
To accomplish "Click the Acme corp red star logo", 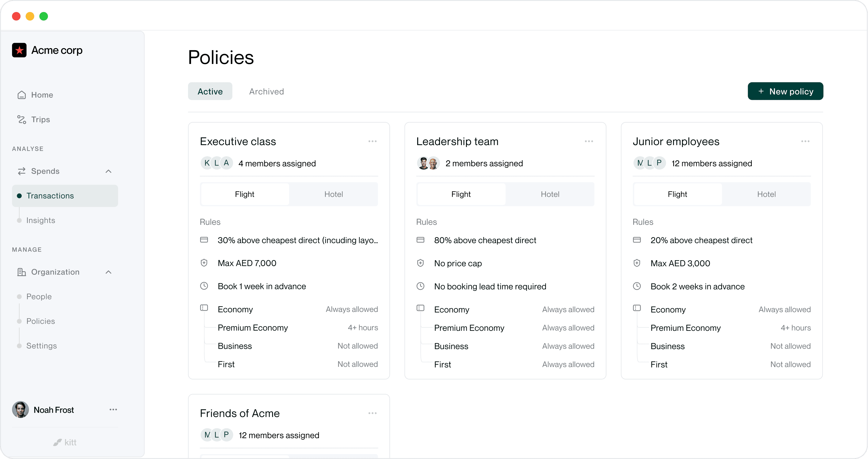I will (x=19, y=50).
